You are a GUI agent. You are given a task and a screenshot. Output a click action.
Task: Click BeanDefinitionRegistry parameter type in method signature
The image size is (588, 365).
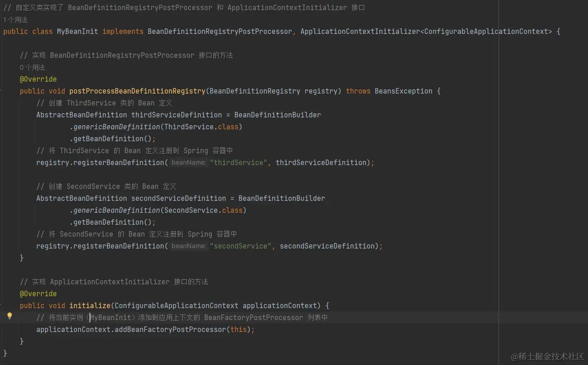tap(255, 91)
